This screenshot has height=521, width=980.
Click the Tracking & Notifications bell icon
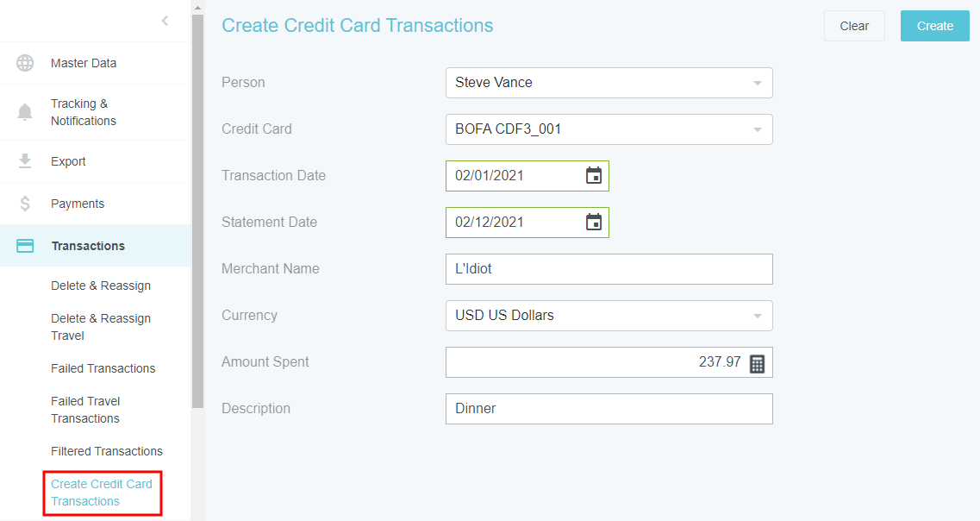25,112
